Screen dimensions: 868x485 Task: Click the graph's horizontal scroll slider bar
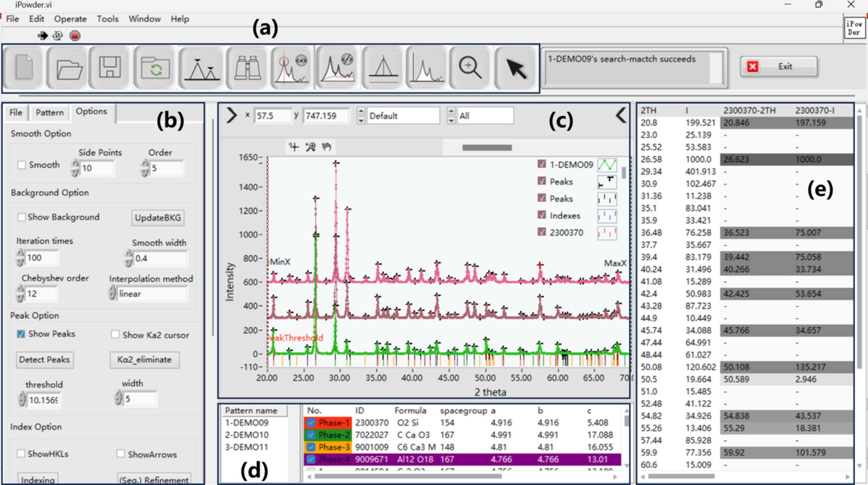point(487,148)
